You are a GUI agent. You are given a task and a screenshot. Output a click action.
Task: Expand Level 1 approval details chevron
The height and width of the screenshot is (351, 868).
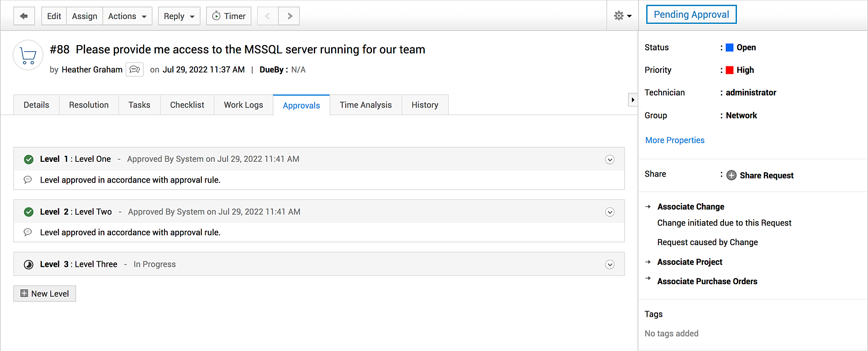tap(610, 160)
